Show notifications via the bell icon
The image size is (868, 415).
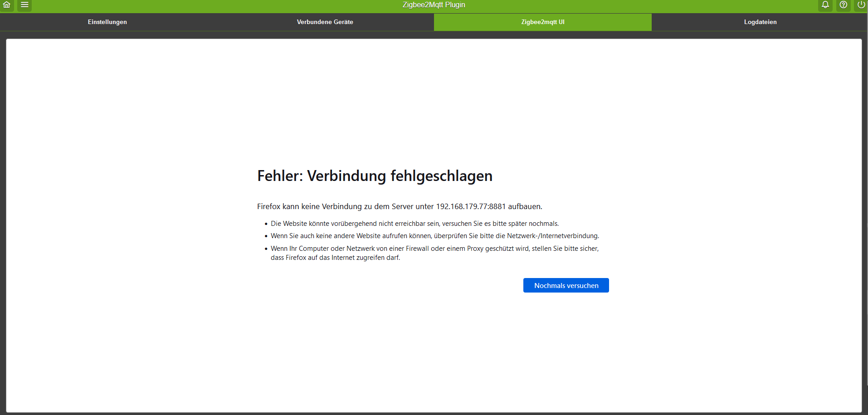coord(825,6)
